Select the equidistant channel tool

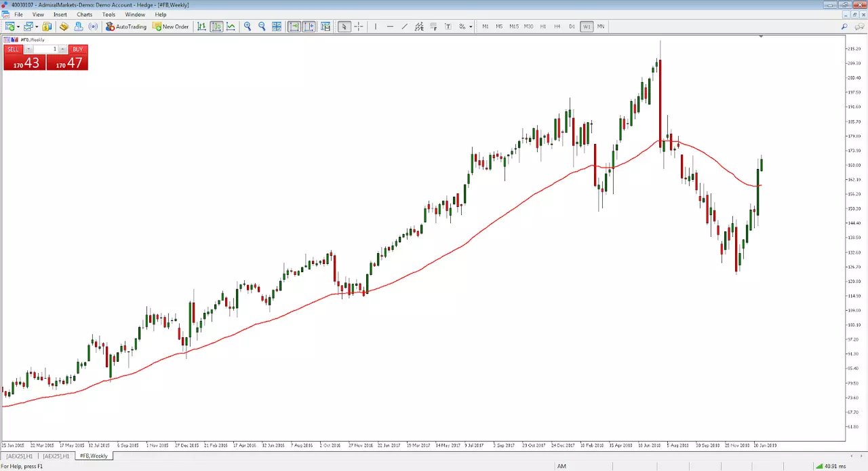[419, 26]
